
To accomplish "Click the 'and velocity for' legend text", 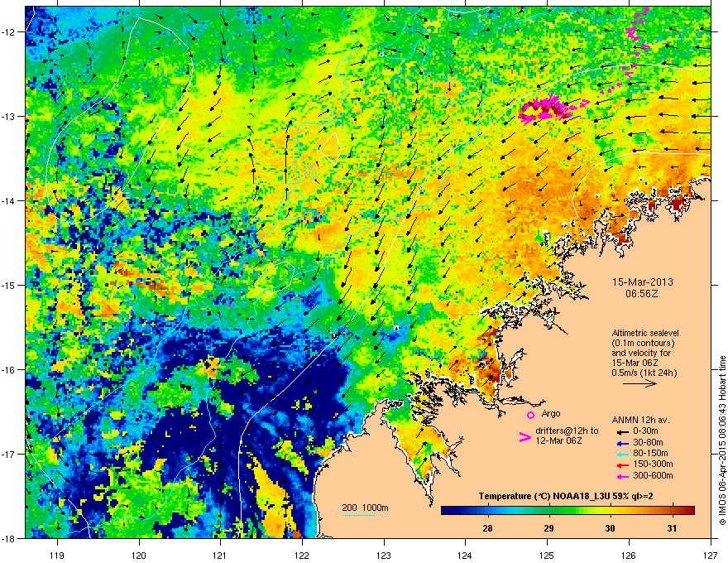I will point(640,353).
